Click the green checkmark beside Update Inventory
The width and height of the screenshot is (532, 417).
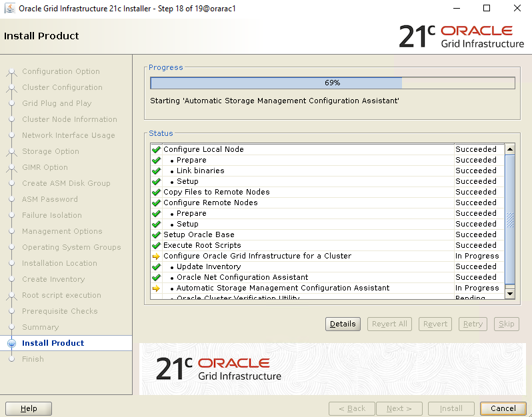[x=156, y=267]
